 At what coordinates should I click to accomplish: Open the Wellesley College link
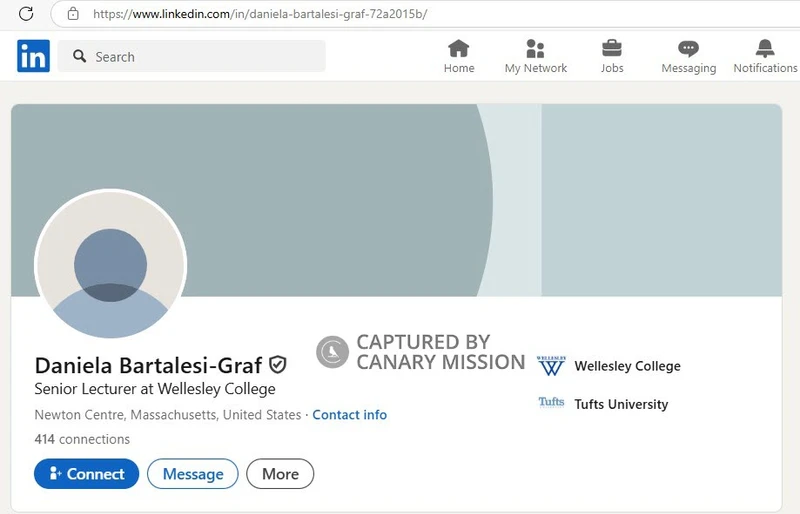[x=627, y=366]
